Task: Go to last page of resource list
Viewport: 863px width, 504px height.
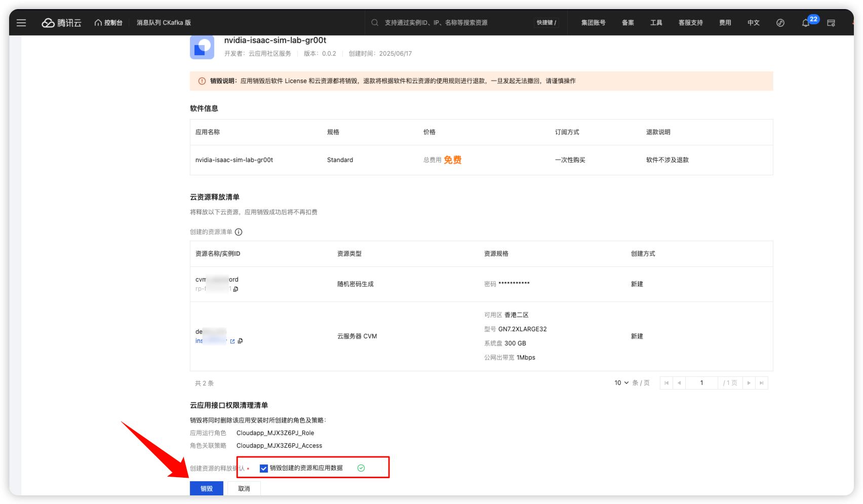Action: (762, 383)
